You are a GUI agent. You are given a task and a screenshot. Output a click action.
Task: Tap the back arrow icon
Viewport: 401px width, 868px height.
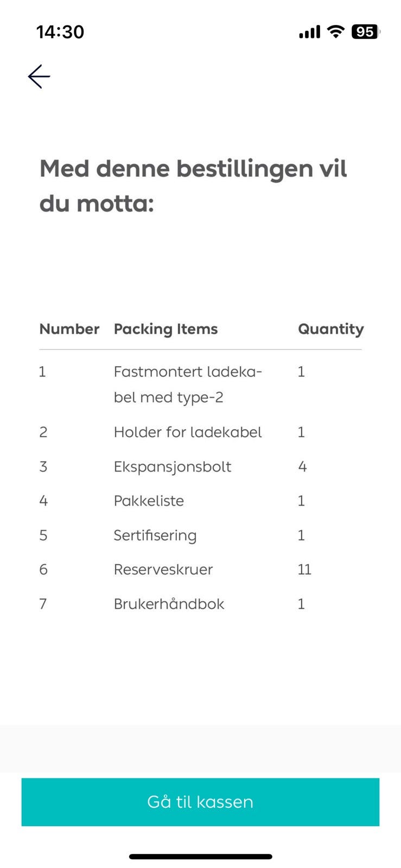[x=39, y=76]
